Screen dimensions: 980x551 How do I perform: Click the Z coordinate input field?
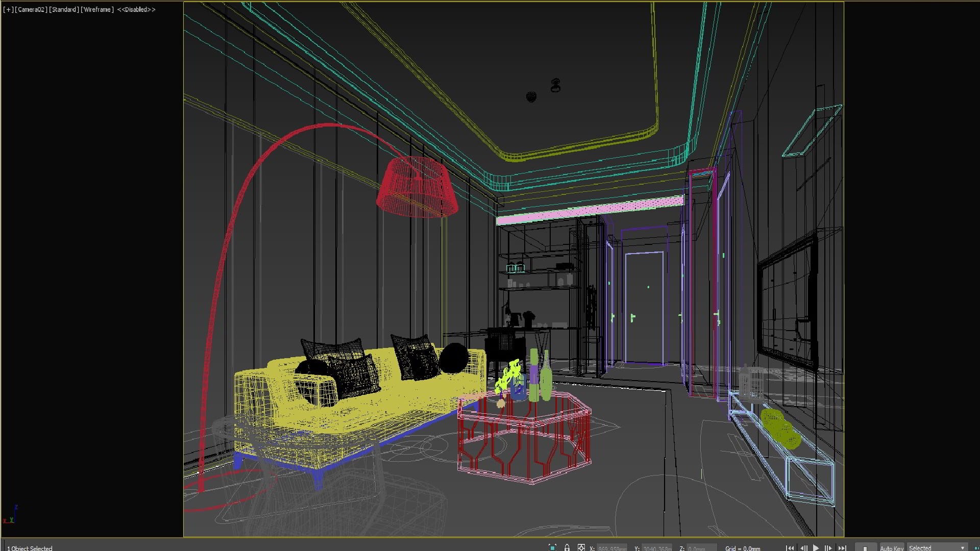(701, 548)
